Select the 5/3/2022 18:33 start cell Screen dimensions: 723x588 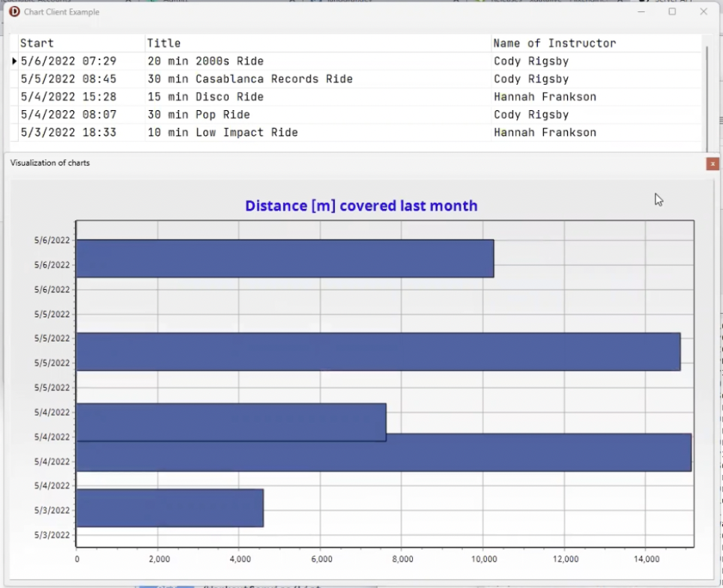pyautogui.click(x=69, y=133)
